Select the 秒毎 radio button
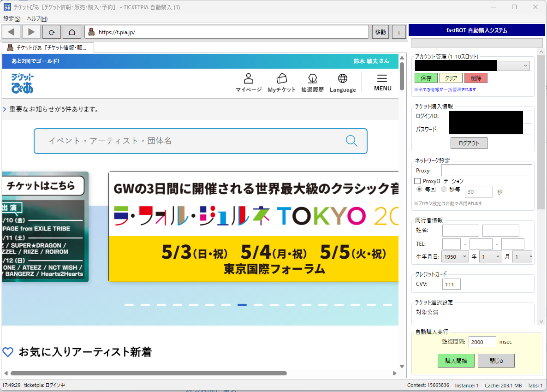The width and height of the screenshot is (547, 392). (444, 189)
